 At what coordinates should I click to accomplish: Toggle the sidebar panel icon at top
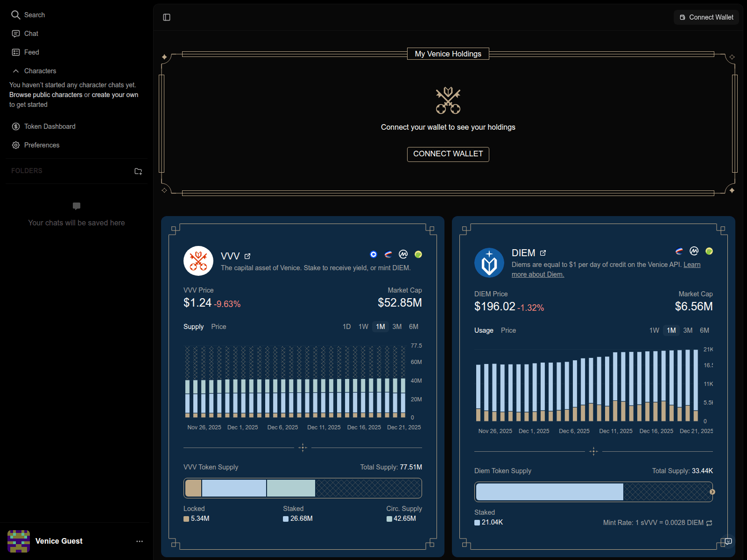[167, 17]
